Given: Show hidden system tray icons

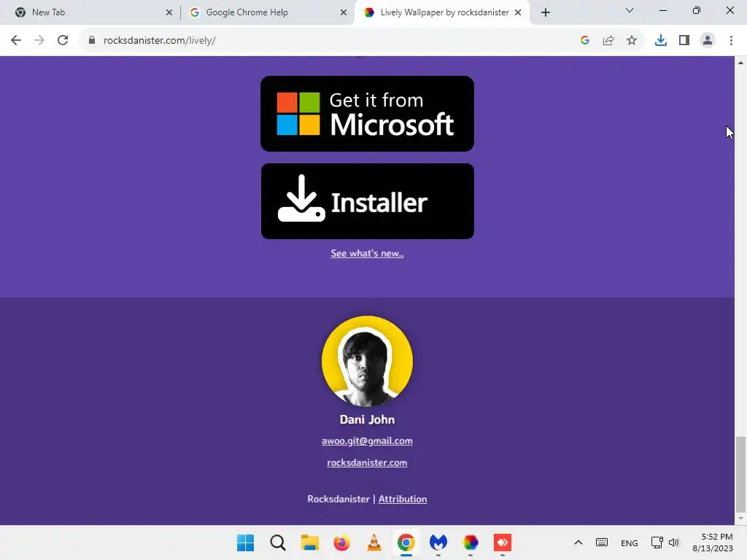Looking at the screenshot, I should click(578, 542).
